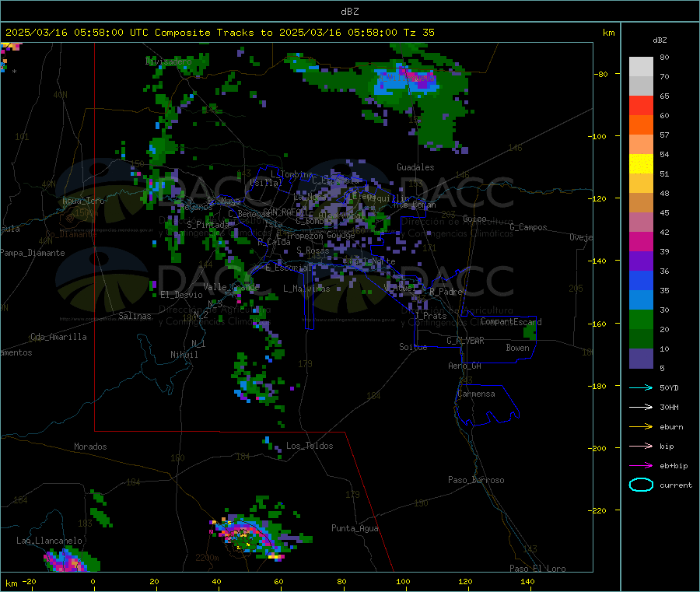Click the 'dBZ' title at window top
This screenshot has height=592, width=700.
[349, 12]
